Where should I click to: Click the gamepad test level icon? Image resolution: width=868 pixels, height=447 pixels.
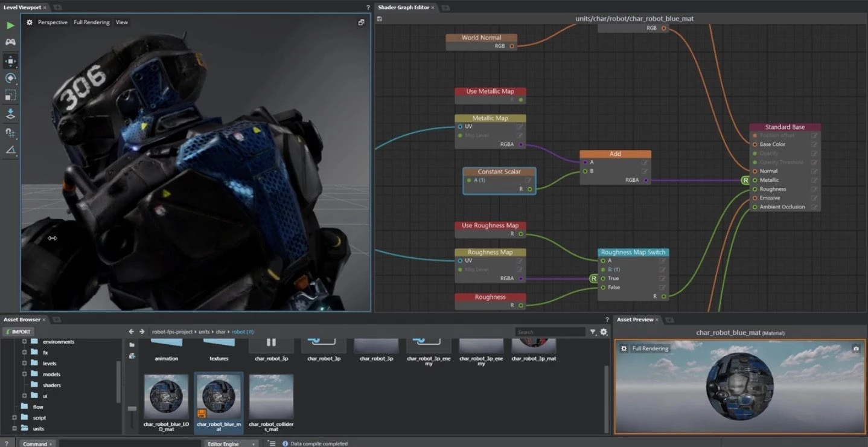coord(10,42)
